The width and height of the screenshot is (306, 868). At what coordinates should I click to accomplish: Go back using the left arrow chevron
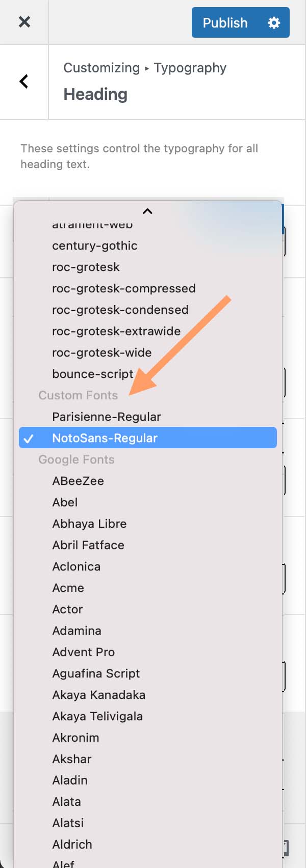point(23,82)
